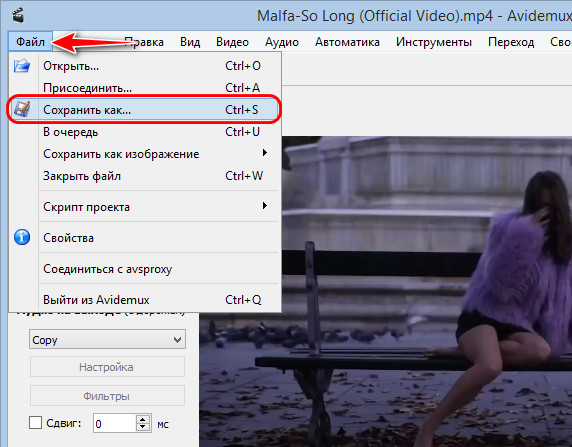Select В очередь menu entry

coord(145,132)
